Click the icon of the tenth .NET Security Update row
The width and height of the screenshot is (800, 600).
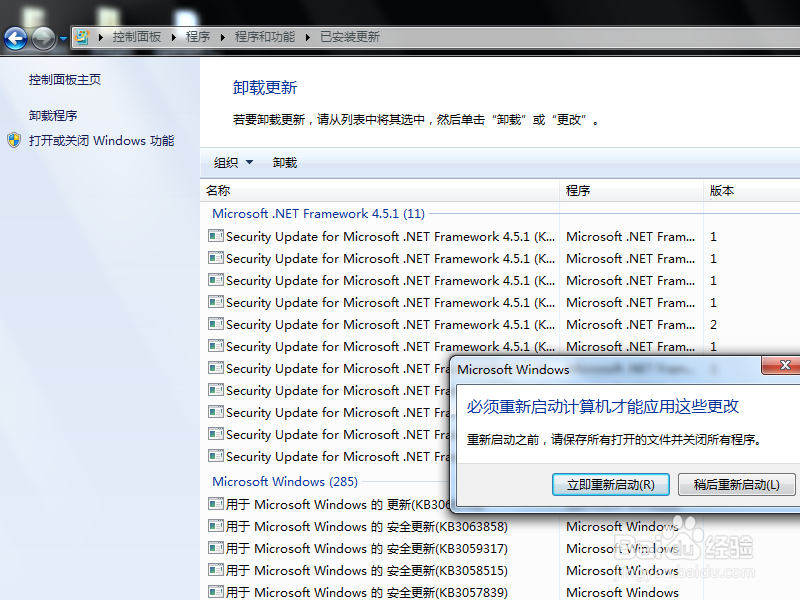coord(216,433)
